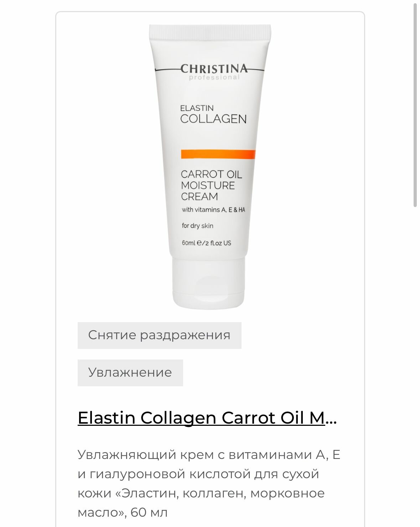Click the vertical scrollbar thumb
Image resolution: width=420 pixels, height=527 pixels.
click(x=415, y=105)
